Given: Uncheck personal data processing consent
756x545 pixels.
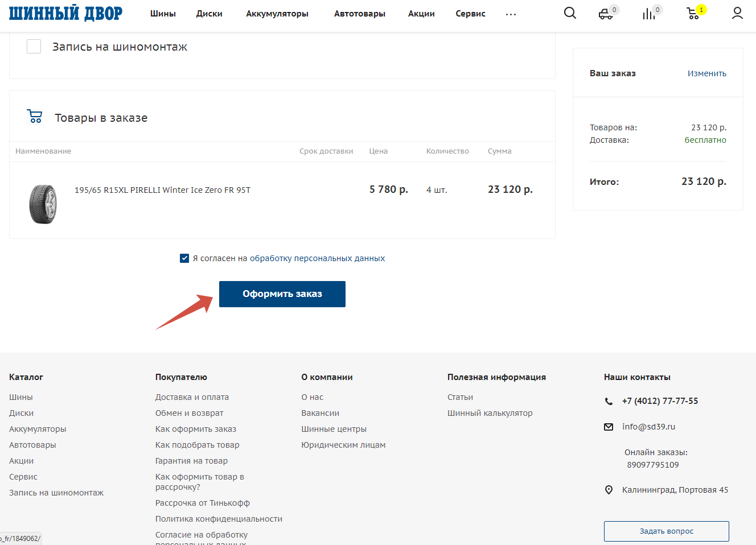Looking at the screenshot, I should tap(184, 258).
